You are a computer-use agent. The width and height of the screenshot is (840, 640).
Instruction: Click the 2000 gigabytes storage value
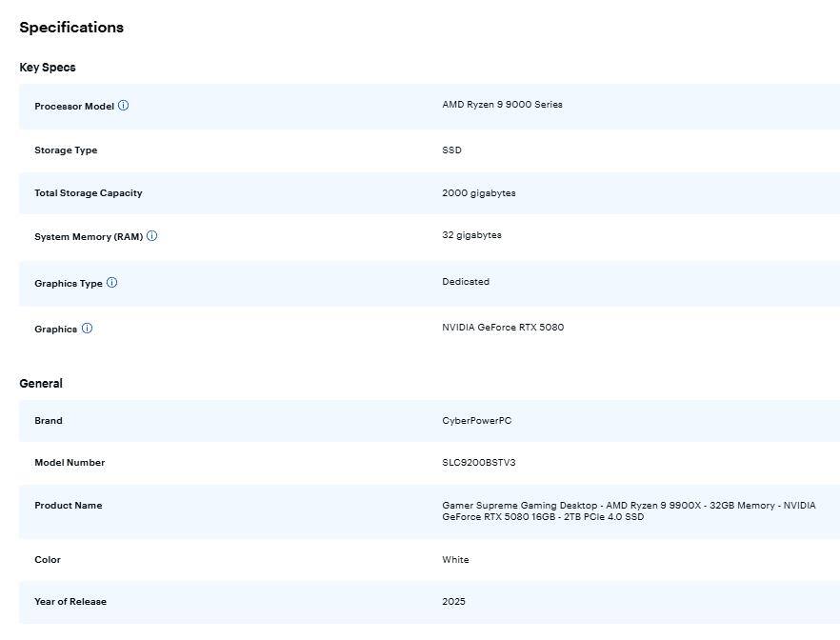478,193
